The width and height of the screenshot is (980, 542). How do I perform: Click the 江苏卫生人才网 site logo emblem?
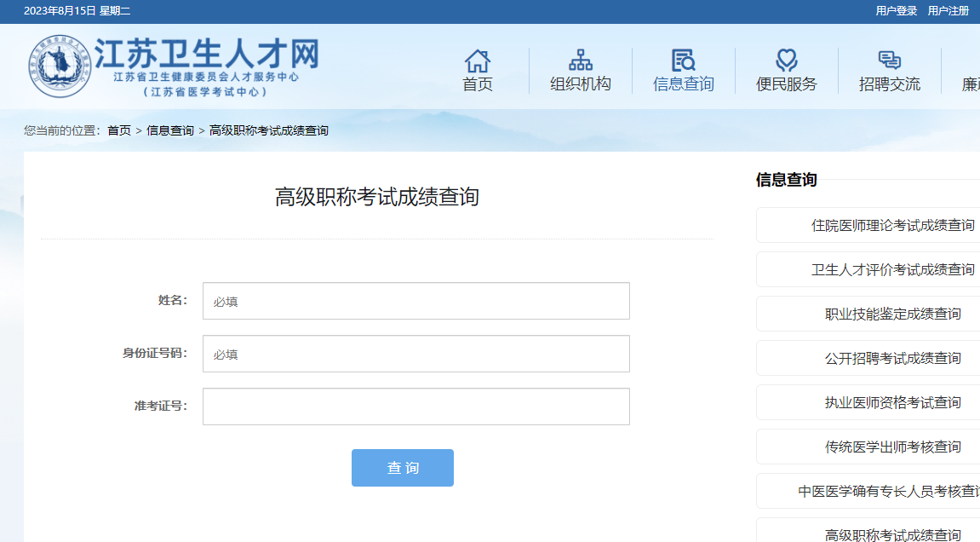58,66
